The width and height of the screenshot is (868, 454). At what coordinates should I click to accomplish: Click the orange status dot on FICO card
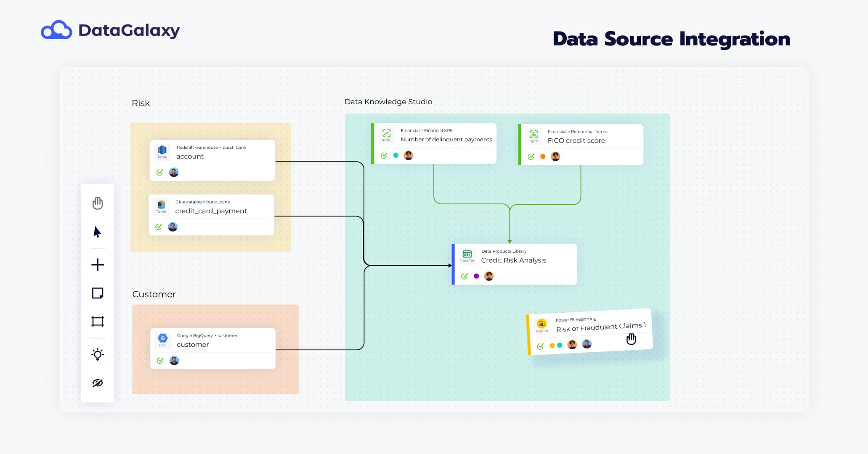[543, 156]
